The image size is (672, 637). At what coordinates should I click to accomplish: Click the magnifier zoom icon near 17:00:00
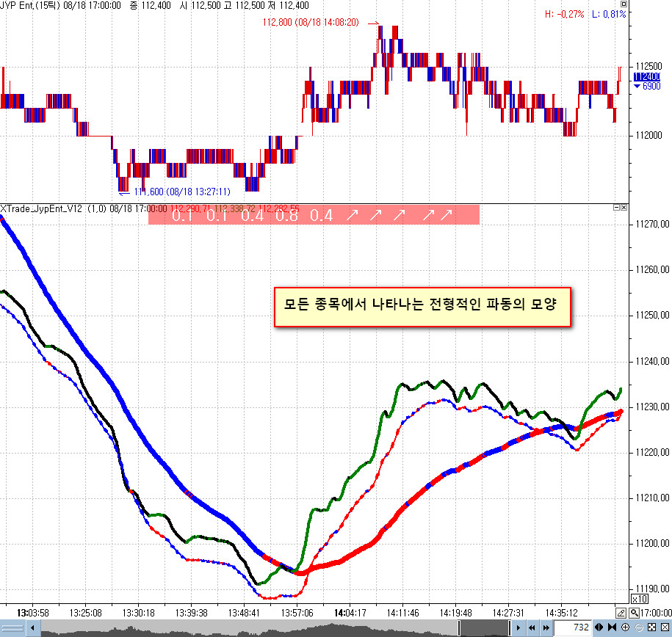[635, 613]
